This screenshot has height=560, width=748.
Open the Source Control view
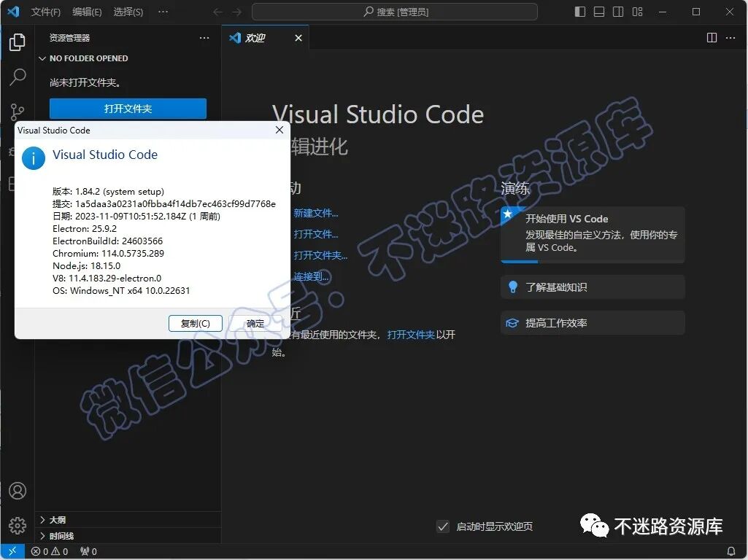pos(18,112)
